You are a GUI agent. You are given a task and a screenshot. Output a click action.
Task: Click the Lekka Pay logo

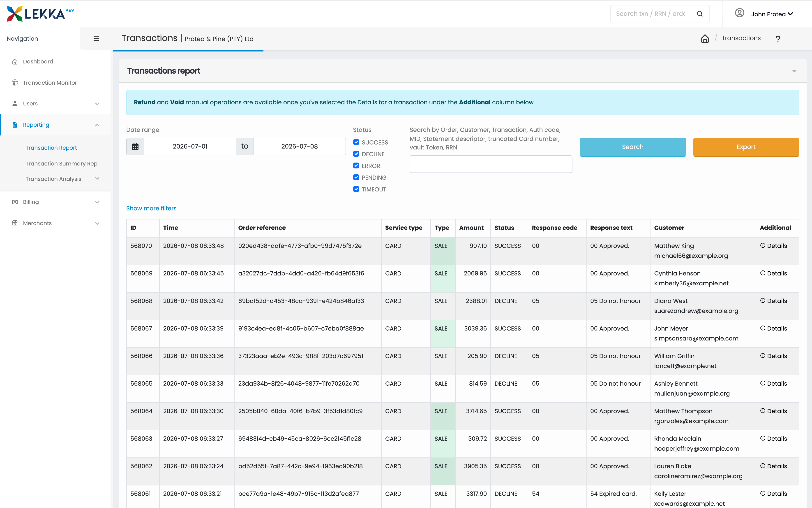(41, 14)
